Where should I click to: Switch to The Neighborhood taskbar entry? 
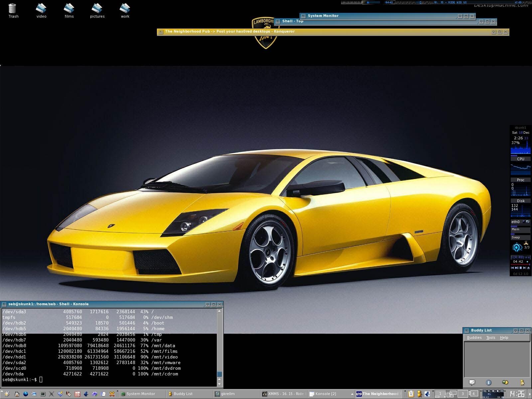pos(378,394)
